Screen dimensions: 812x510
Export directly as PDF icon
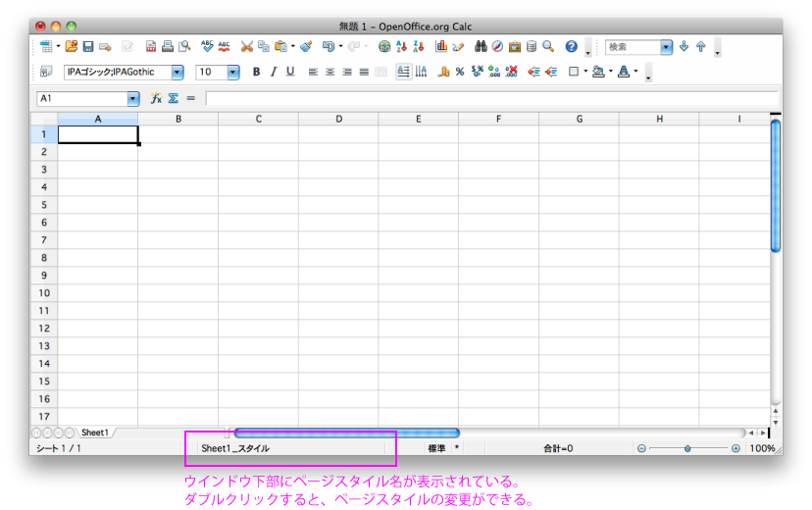click(x=151, y=47)
